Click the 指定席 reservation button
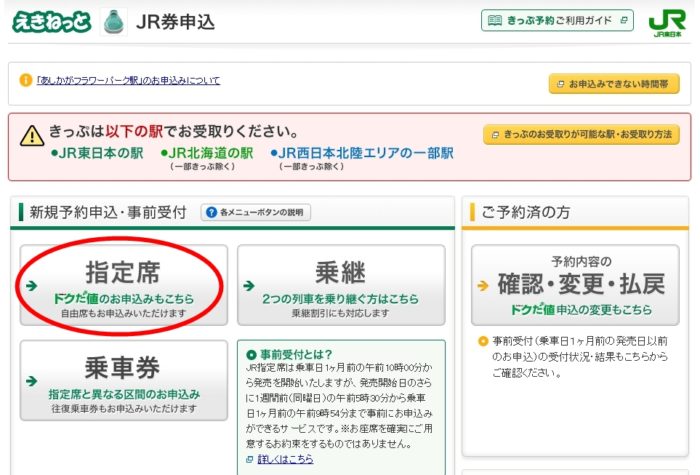The width and height of the screenshot is (700, 475). tap(124, 285)
